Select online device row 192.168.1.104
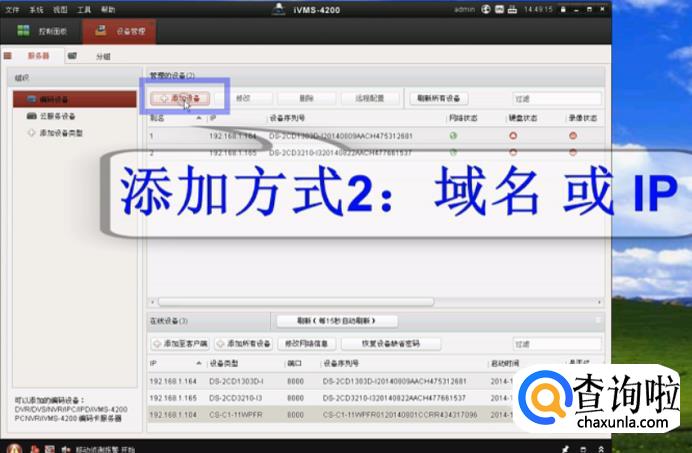 (x=331, y=415)
